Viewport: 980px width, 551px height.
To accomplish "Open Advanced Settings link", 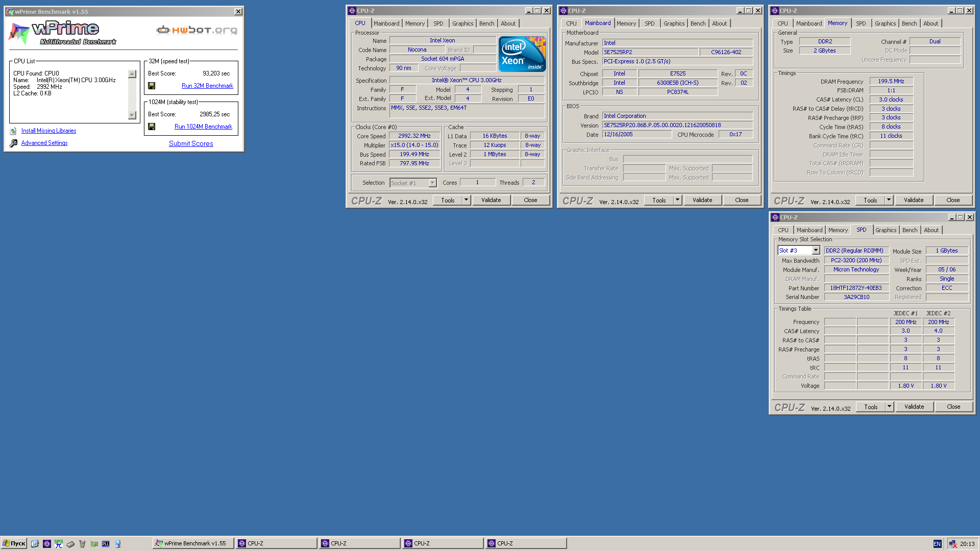I will (44, 143).
